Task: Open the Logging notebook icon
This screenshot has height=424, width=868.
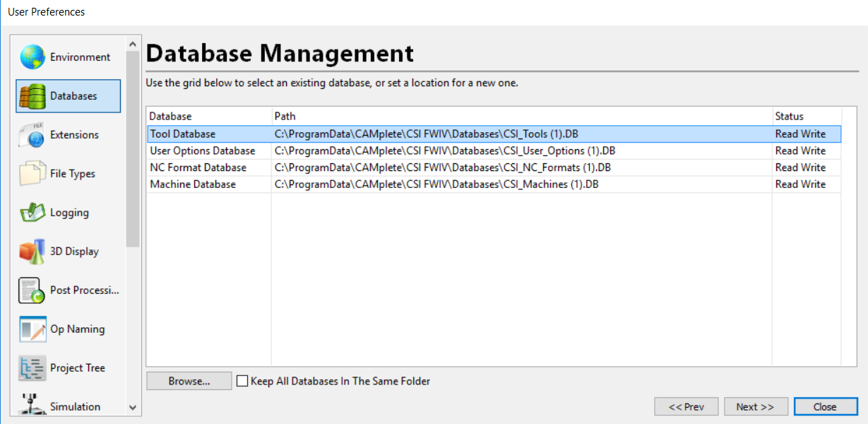Action: coord(32,213)
